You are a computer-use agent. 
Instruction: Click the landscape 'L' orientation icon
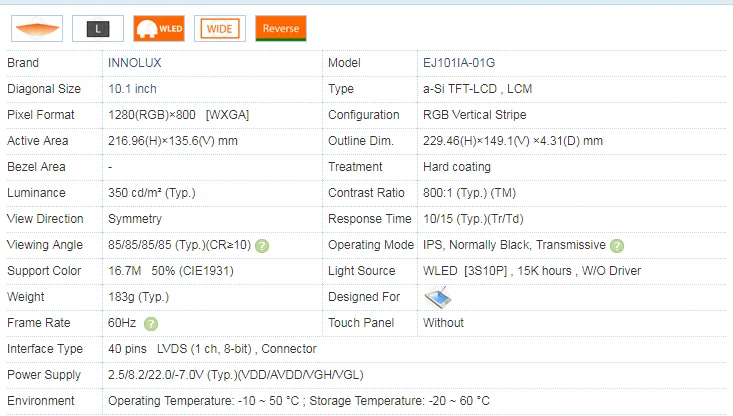98,29
